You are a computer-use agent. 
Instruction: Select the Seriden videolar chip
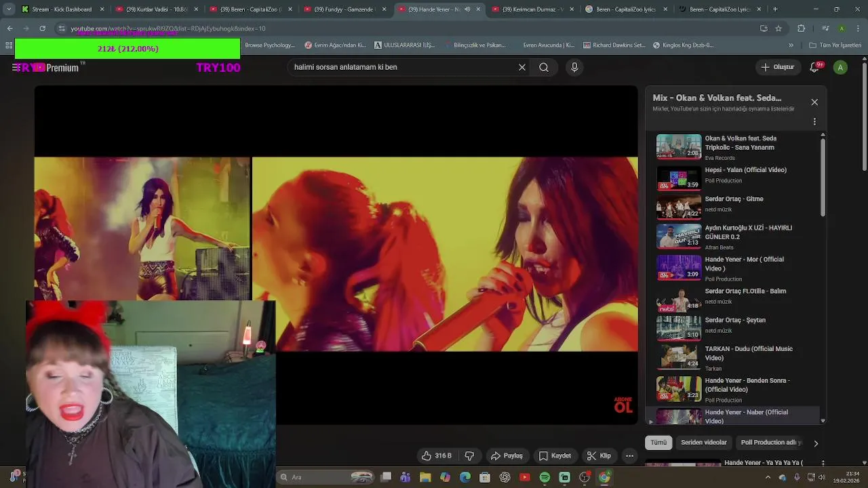click(704, 443)
